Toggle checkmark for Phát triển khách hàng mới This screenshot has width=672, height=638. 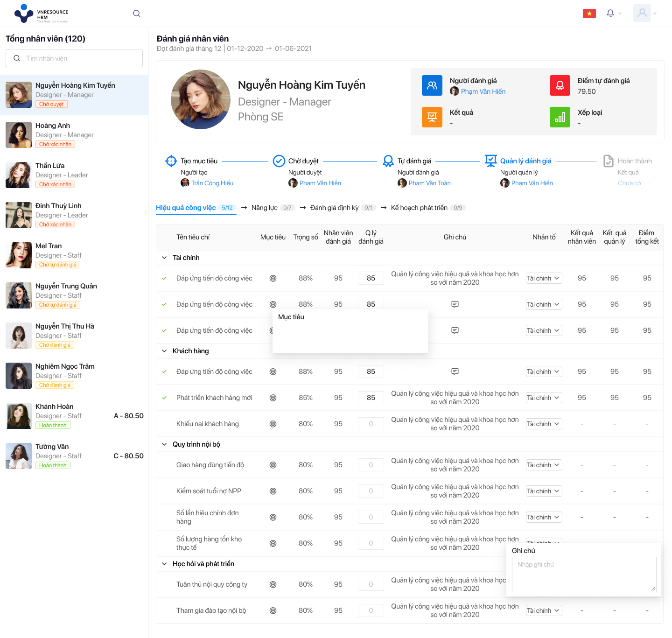[x=164, y=398]
